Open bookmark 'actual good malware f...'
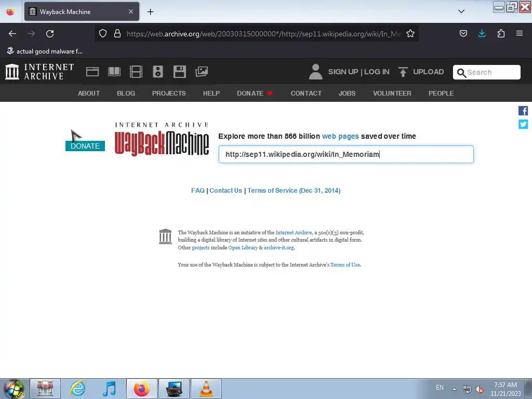Viewport: 532px width, 399px height. point(45,51)
